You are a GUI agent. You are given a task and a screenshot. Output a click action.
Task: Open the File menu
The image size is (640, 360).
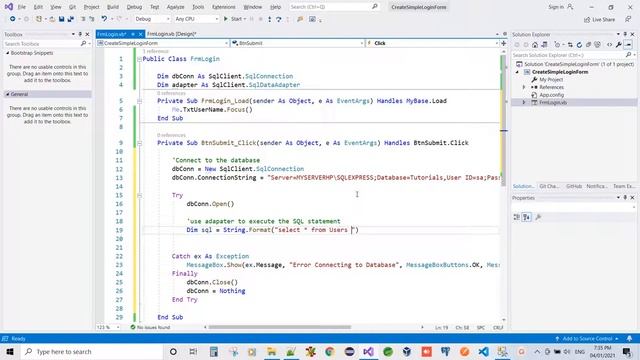click(22, 7)
